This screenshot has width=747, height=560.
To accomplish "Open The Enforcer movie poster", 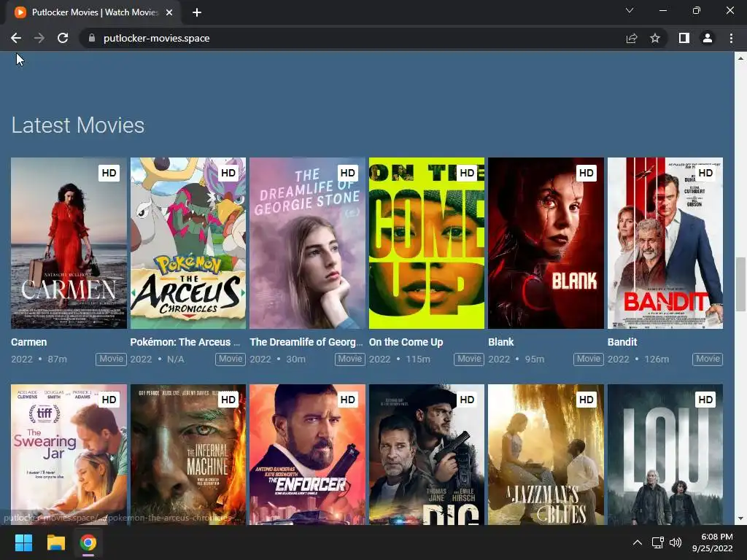I will click(x=307, y=455).
